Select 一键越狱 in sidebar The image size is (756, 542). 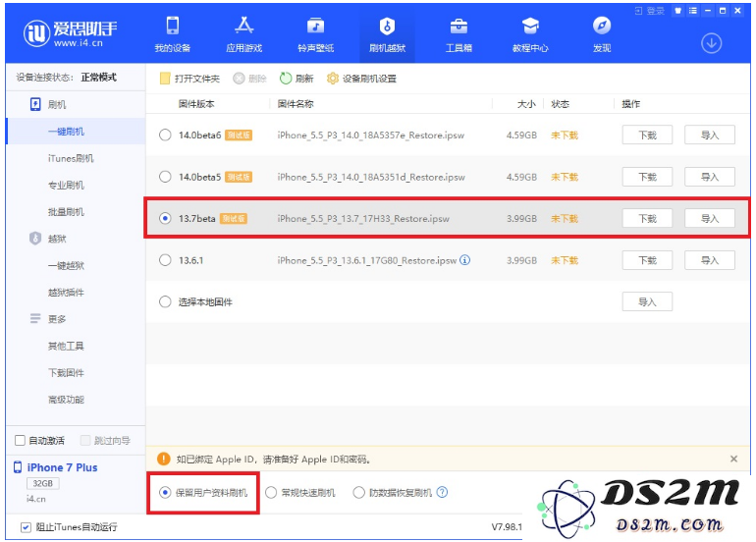click(66, 265)
